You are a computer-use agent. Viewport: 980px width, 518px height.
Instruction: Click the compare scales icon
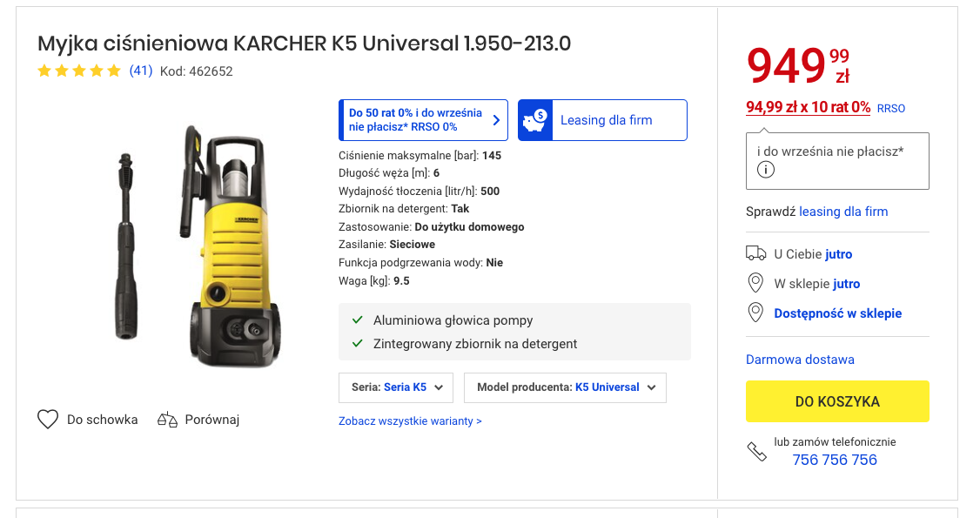click(167, 420)
